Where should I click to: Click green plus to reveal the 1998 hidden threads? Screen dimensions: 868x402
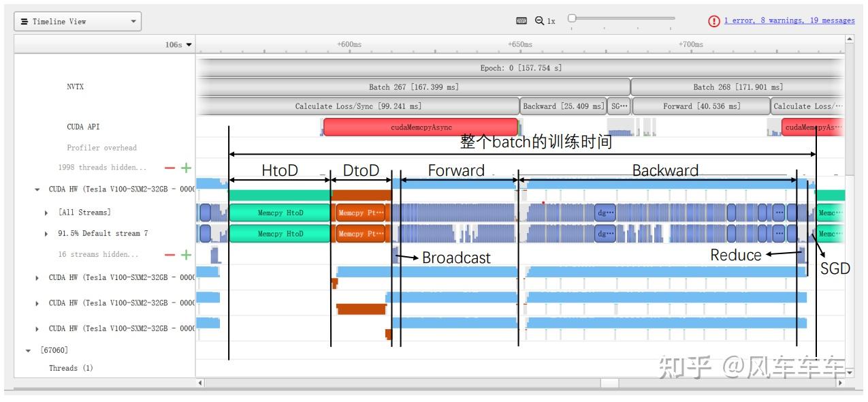click(186, 168)
